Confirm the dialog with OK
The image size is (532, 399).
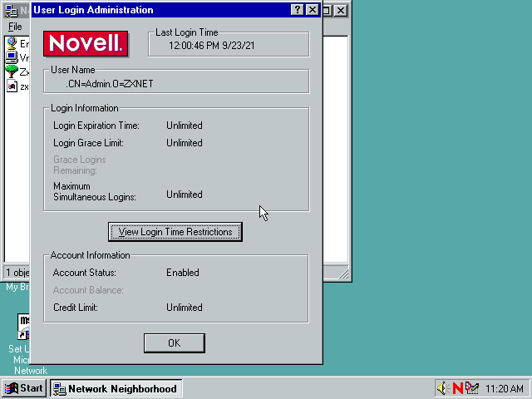175,343
